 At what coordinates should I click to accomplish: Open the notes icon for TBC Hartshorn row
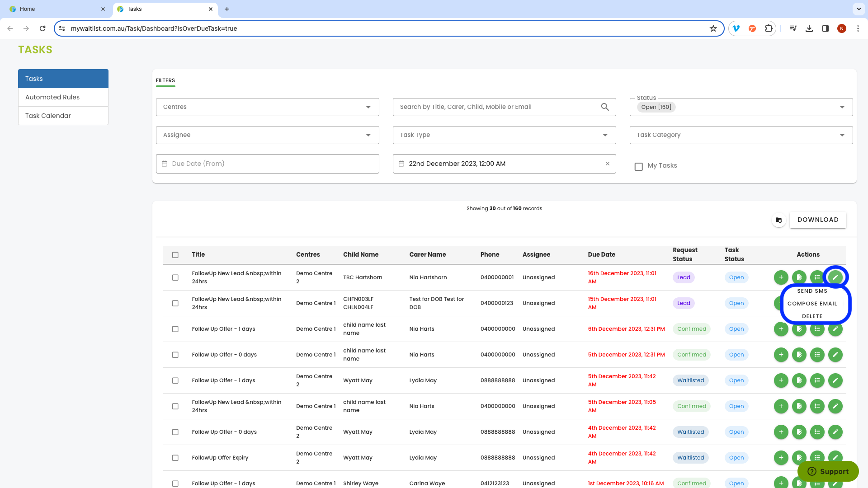pos(799,277)
